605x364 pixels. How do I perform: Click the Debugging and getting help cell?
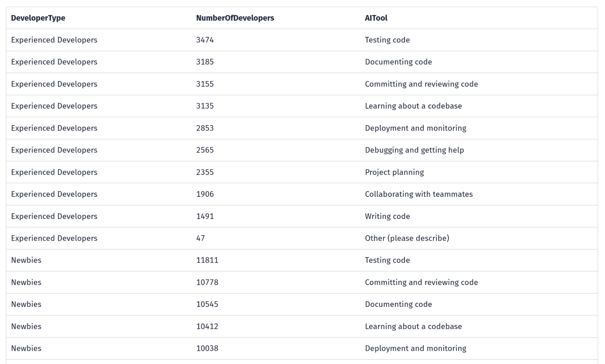414,150
